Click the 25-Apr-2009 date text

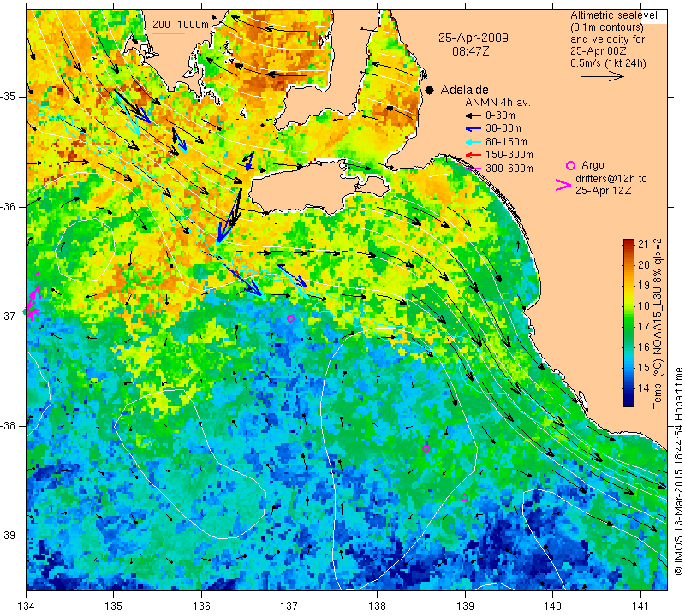[x=474, y=38]
